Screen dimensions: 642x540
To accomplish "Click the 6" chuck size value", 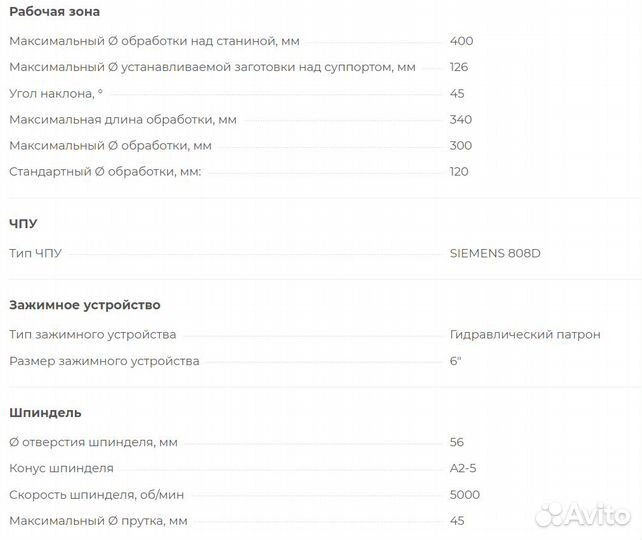I will (456, 361).
